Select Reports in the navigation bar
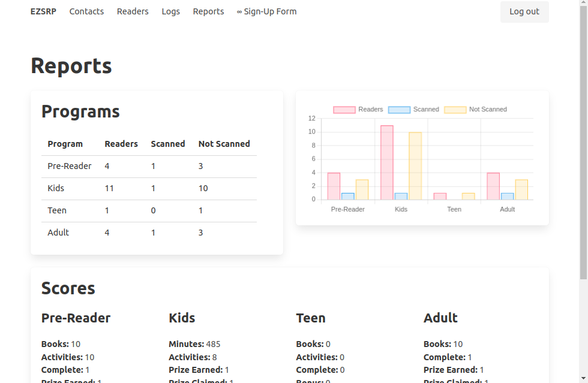Image resolution: width=588 pixels, height=383 pixels. pyautogui.click(x=208, y=11)
